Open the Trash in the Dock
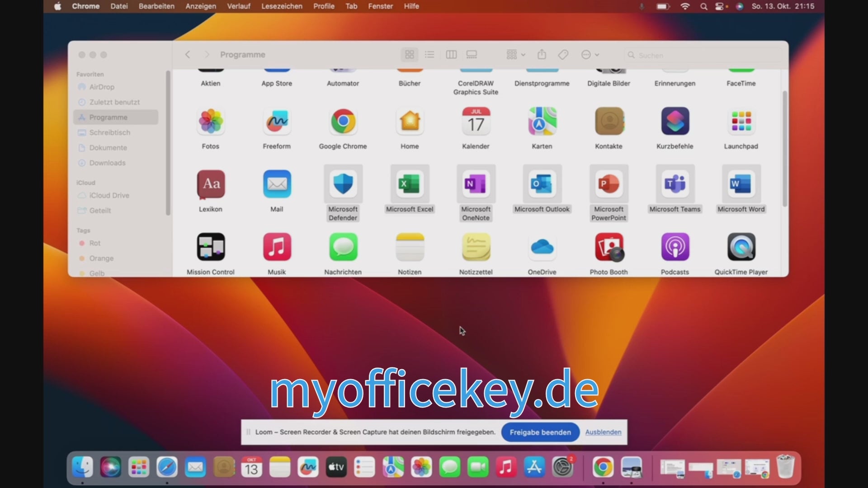This screenshot has width=868, height=488. (785, 467)
